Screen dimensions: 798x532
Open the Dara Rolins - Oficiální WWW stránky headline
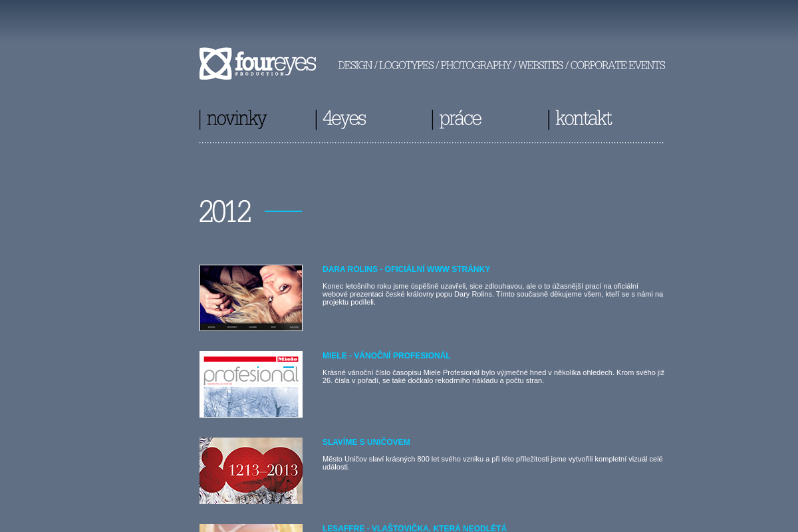pyautogui.click(x=406, y=269)
